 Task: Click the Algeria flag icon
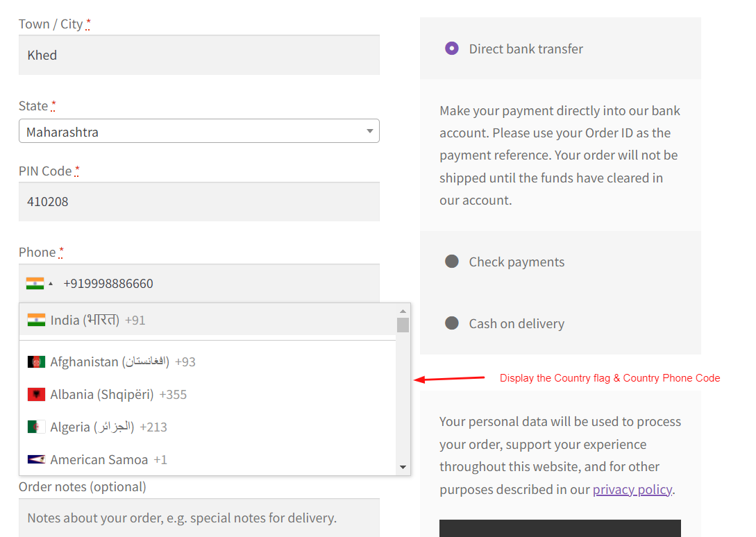coord(36,427)
